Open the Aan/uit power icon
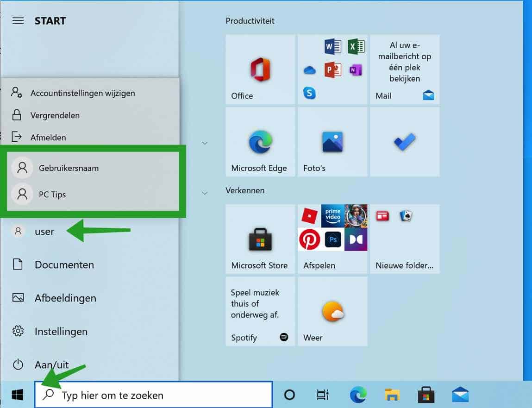 pyautogui.click(x=17, y=364)
